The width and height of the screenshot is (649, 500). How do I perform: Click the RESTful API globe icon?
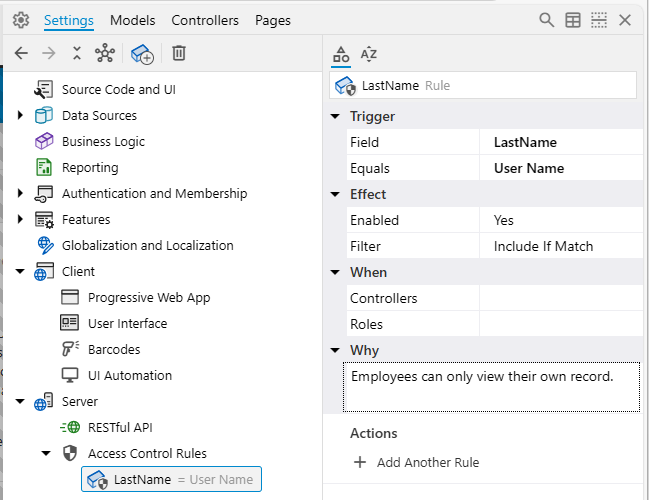point(70,427)
